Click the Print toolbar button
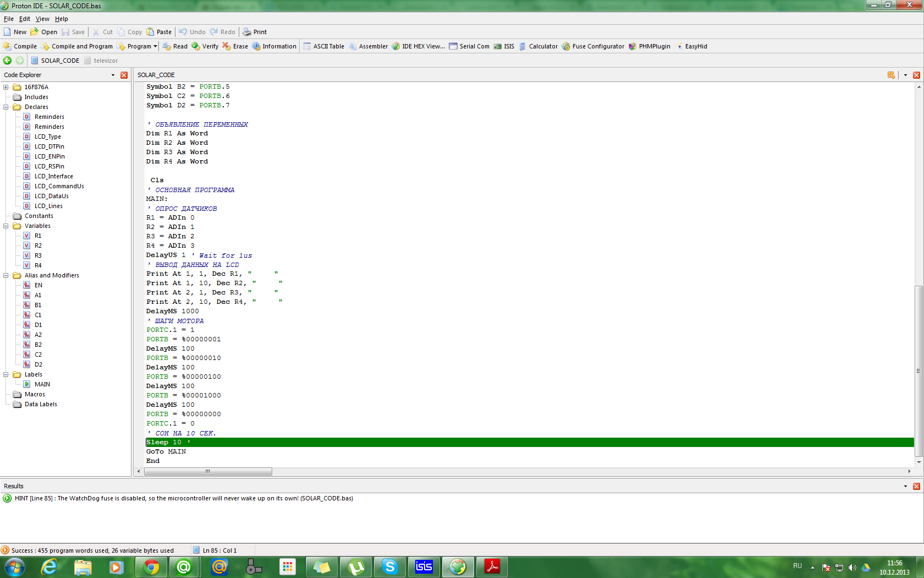This screenshot has height=578, width=924. click(x=255, y=32)
